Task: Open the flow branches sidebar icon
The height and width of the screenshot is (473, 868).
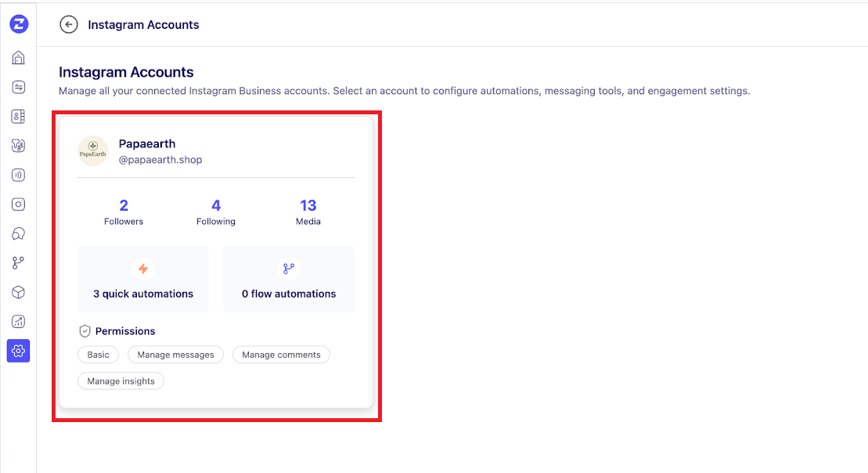Action: pos(19,263)
